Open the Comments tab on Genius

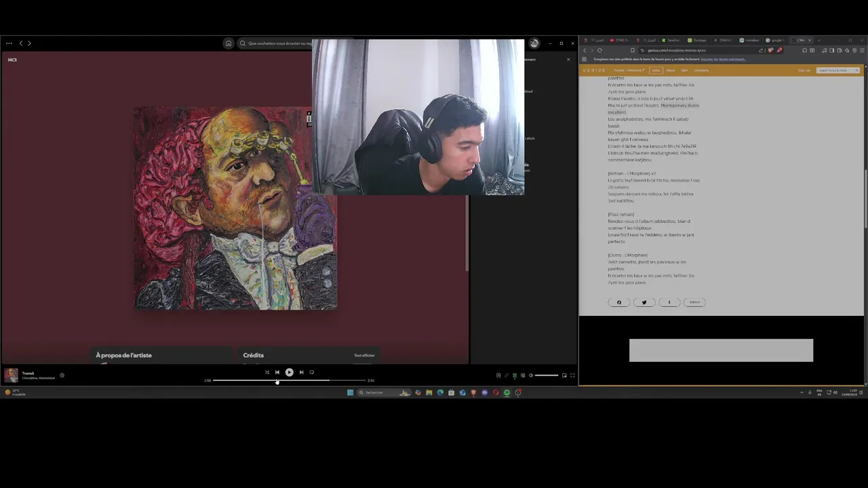pyautogui.click(x=701, y=70)
